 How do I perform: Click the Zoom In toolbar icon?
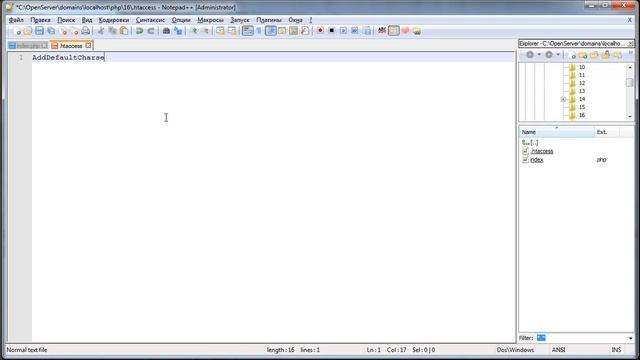tap(194, 31)
